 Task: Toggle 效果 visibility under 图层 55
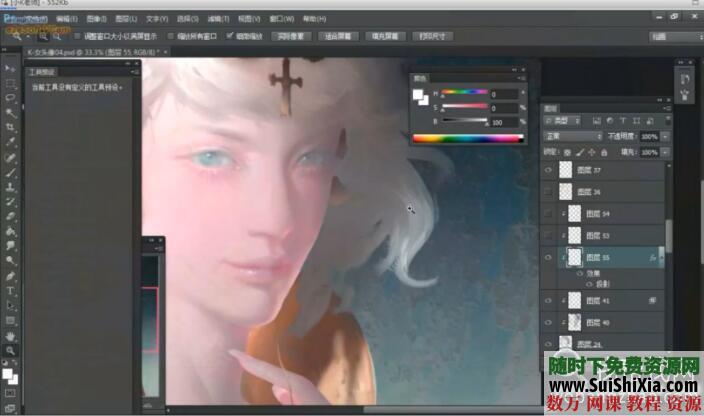tap(579, 274)
